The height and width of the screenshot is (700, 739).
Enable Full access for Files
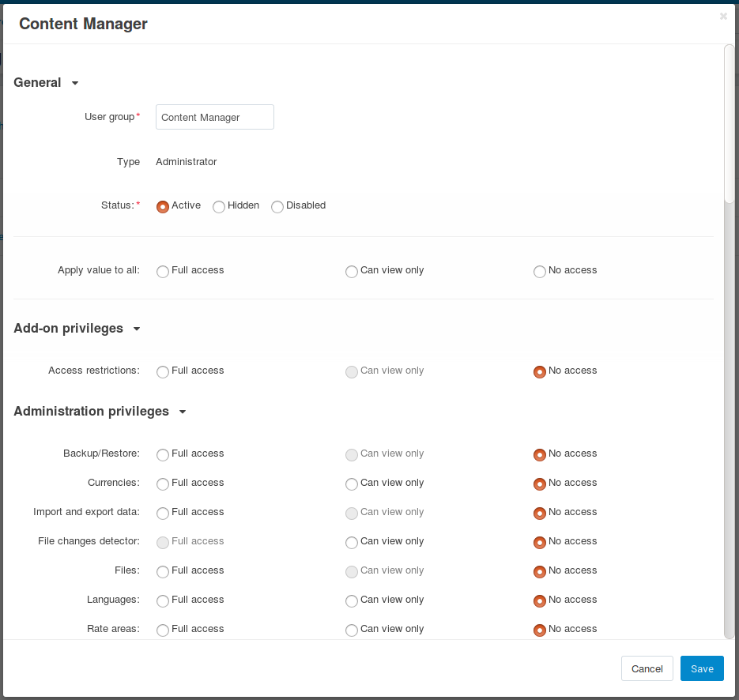coord(163,572)
